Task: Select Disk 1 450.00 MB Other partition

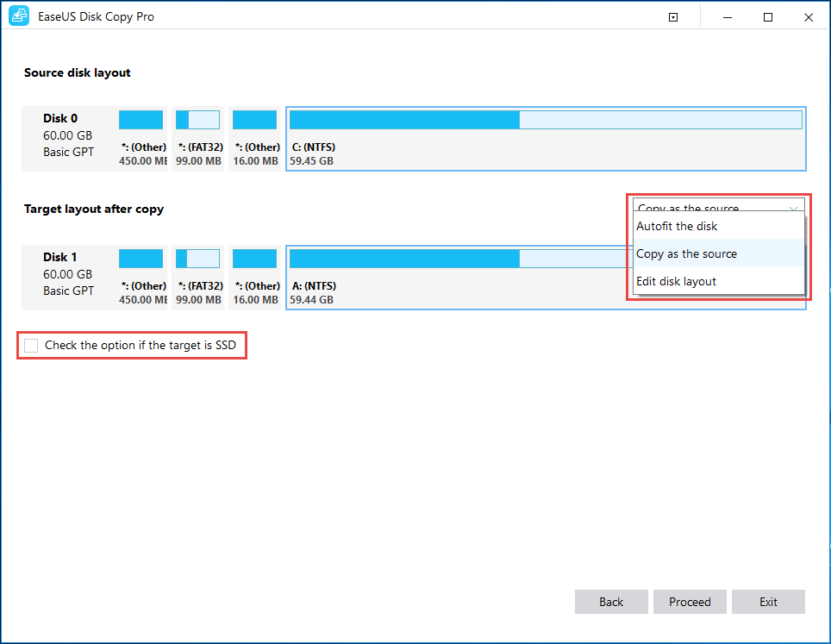Action: click(x=141, y=278)
